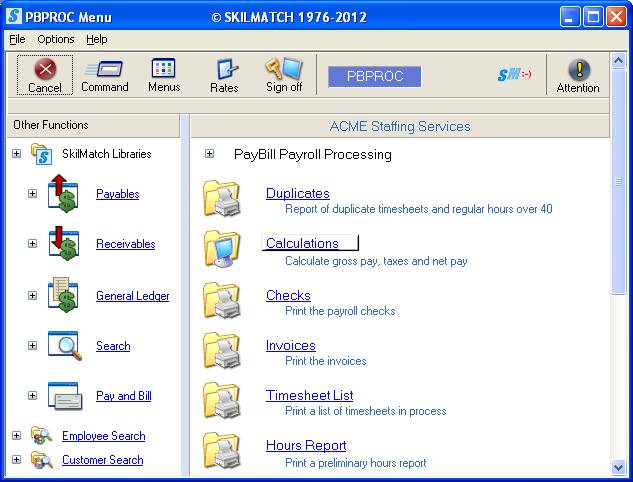Click the Checks printer folder icon
The height and width of the screenshot is (482, 633).
222,300
